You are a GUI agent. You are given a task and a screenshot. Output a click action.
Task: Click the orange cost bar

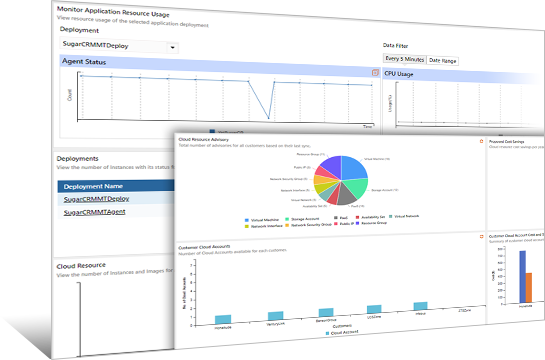(x=529, y=287)
